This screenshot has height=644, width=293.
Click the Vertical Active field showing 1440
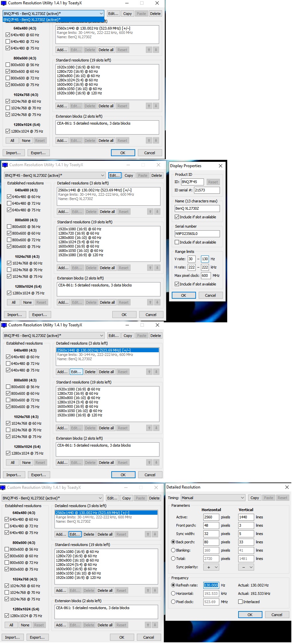pyautogui.click(x=246, y=517)
